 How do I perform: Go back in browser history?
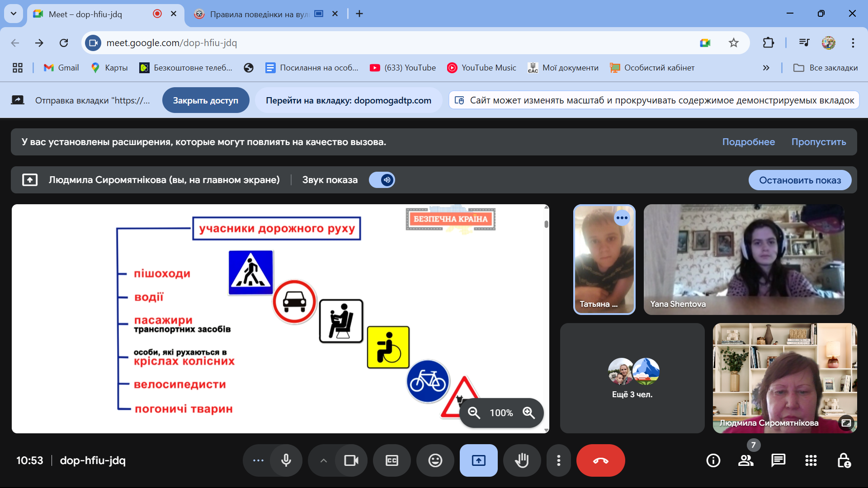[x=15, y=43]
